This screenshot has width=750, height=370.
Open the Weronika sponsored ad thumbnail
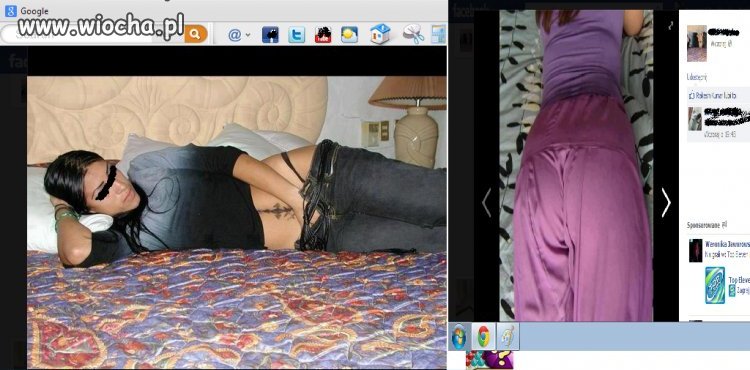[x=695, y=250]
